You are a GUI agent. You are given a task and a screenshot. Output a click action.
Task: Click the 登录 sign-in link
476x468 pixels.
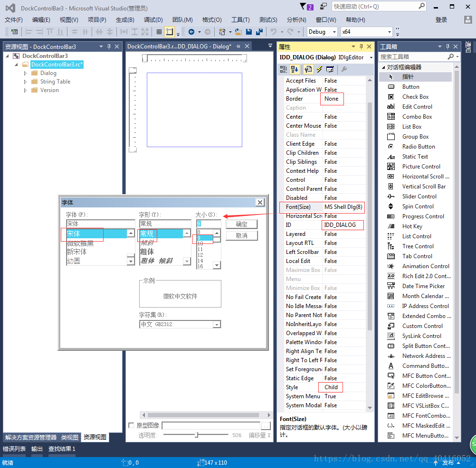click(x=441, y=20)
